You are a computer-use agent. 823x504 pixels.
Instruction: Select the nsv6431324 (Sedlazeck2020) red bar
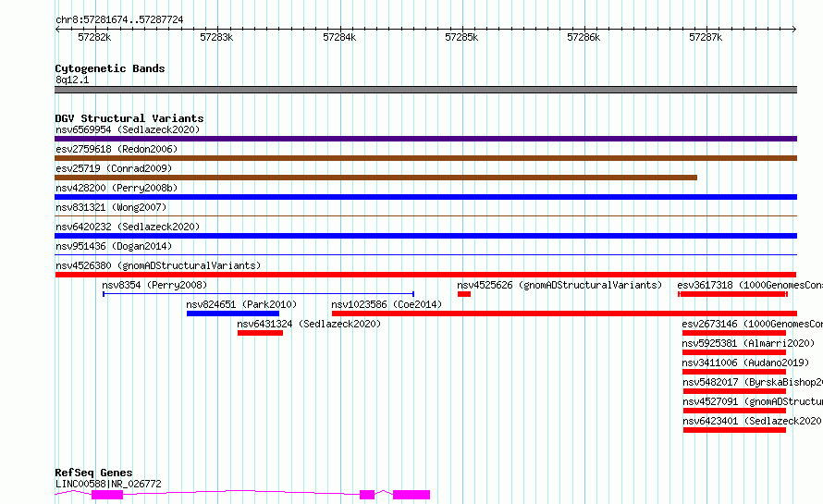260,333
